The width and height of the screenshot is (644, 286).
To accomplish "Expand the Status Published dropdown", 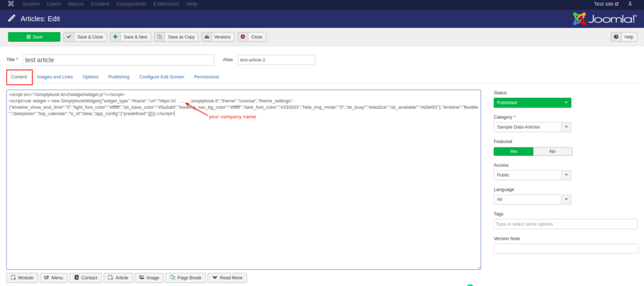I will [x=532, y=102].
